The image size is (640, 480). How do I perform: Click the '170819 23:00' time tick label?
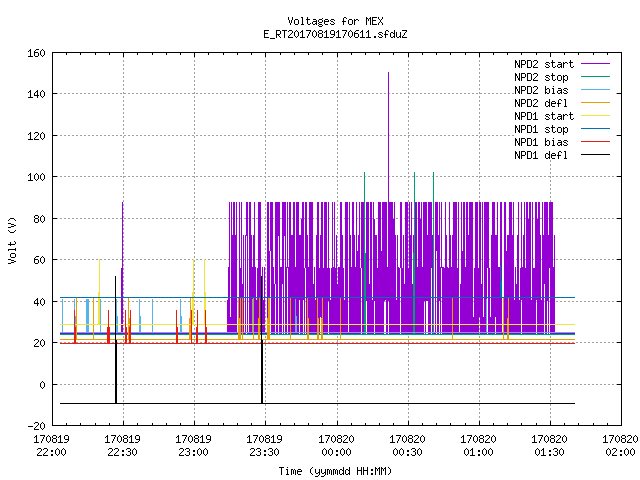point(193,446)
